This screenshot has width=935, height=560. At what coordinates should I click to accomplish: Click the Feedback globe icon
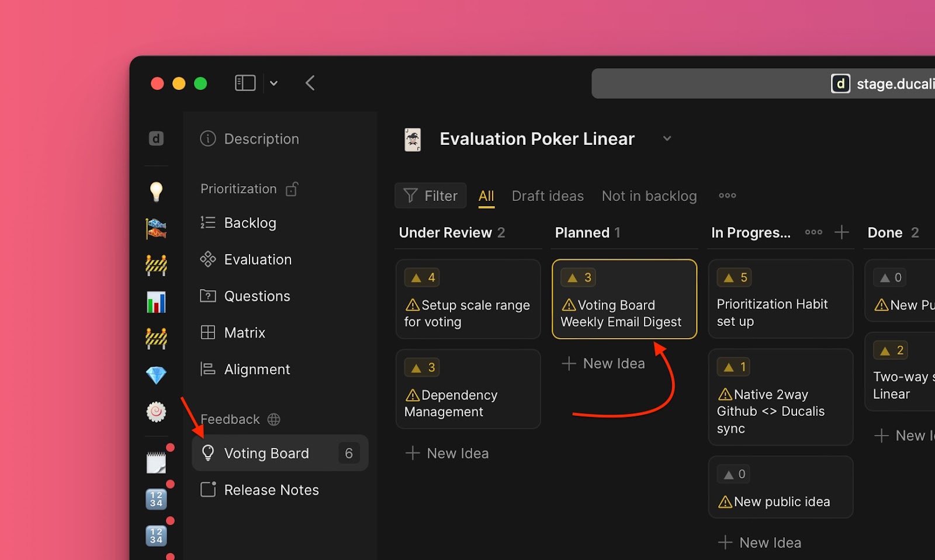tap(273, 419)
